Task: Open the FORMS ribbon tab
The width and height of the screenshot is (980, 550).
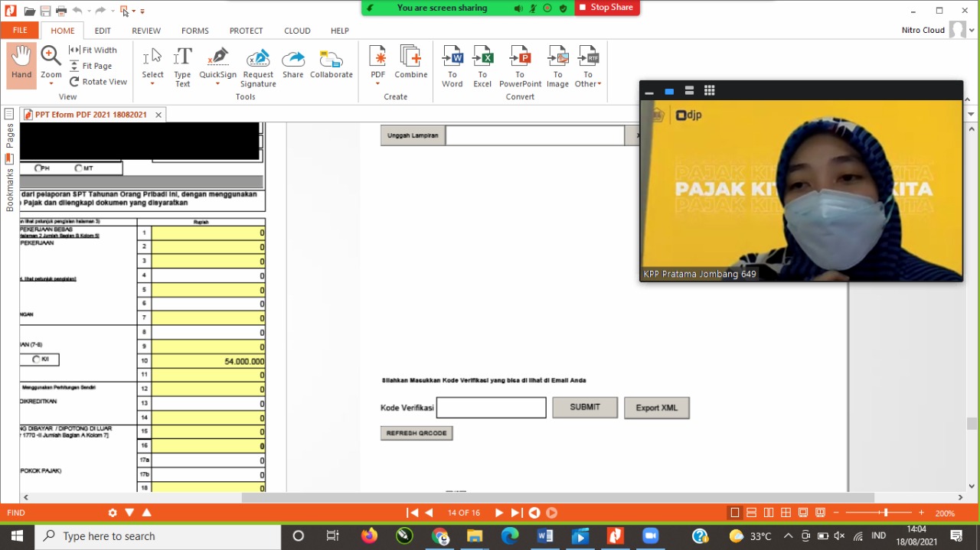Action: click(195, 31)
